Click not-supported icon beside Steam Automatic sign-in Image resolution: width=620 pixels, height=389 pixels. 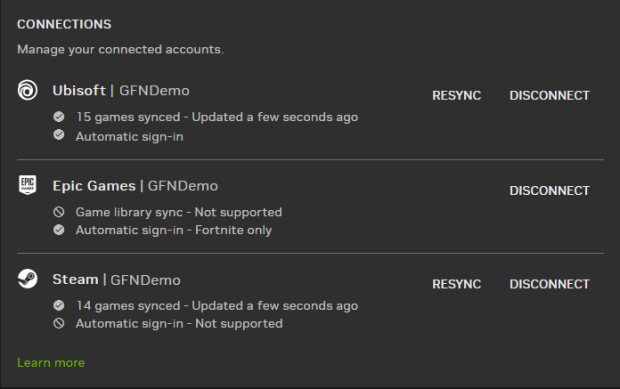pos(59,323)
